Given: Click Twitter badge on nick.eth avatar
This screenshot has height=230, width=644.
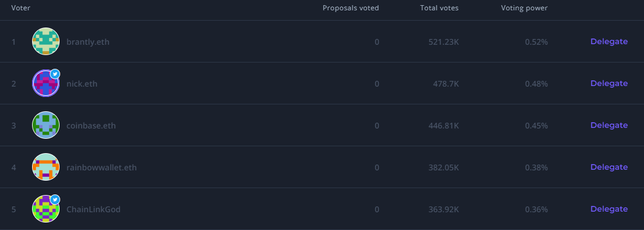Looking at the screenshot, I should coord(55,74).
